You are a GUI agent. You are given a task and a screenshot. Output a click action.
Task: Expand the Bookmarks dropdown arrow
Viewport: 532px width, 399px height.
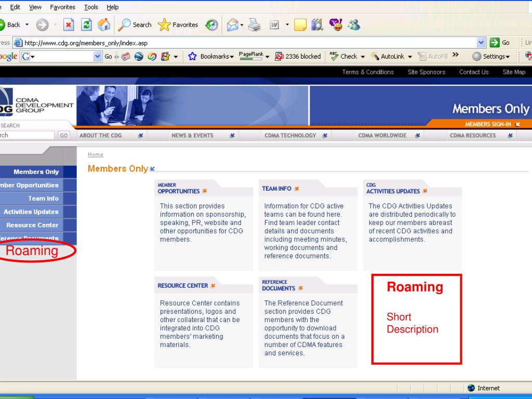click(x=232, y=57)
